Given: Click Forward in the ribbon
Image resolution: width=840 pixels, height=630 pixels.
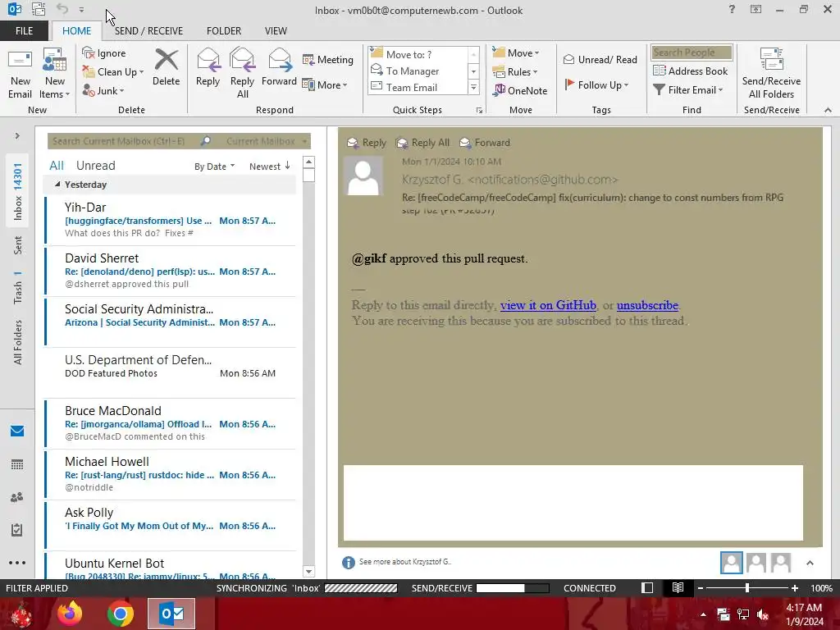Looking at the screenshot, I should tap(279, 67).
